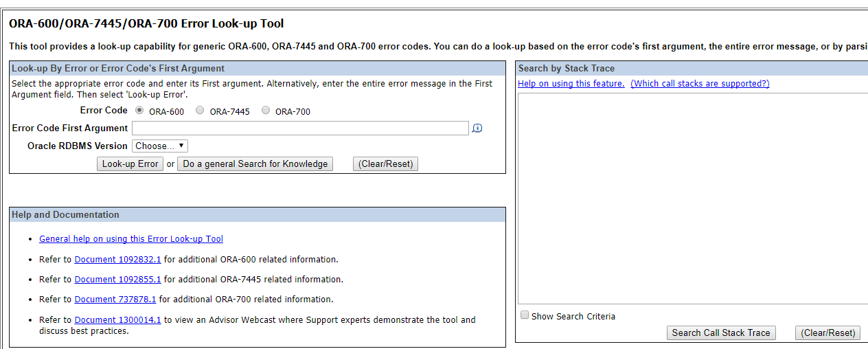This screenshot has width=868, height=349.
Task: Open General help on Error Look-up Tool
Action: point(131,239)
